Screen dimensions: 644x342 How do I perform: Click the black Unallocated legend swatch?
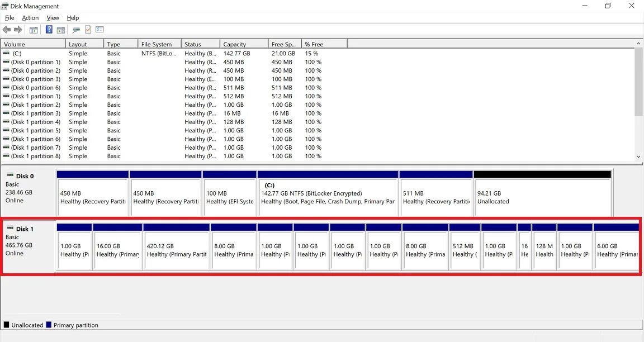pyautogui.click(x=6, y=325)
